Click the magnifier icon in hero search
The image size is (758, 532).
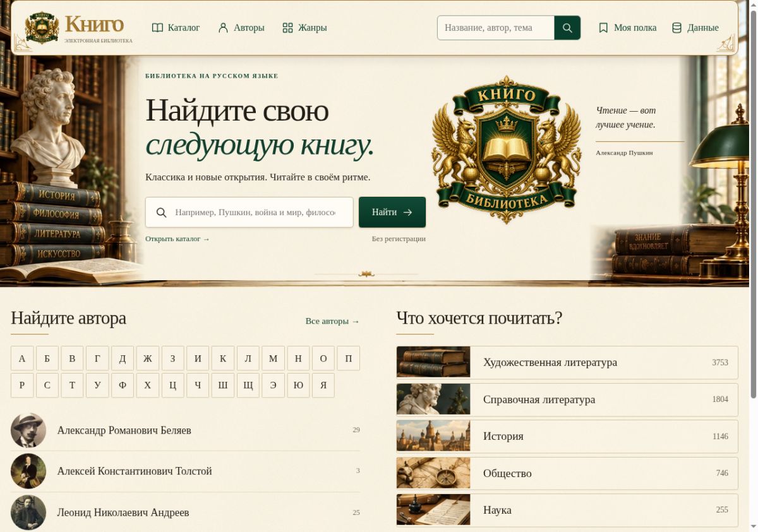pos(162,213)
